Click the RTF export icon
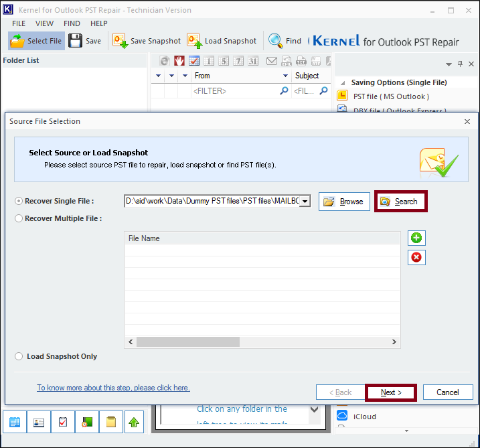 pyautogui.click(x=316, y=61)
